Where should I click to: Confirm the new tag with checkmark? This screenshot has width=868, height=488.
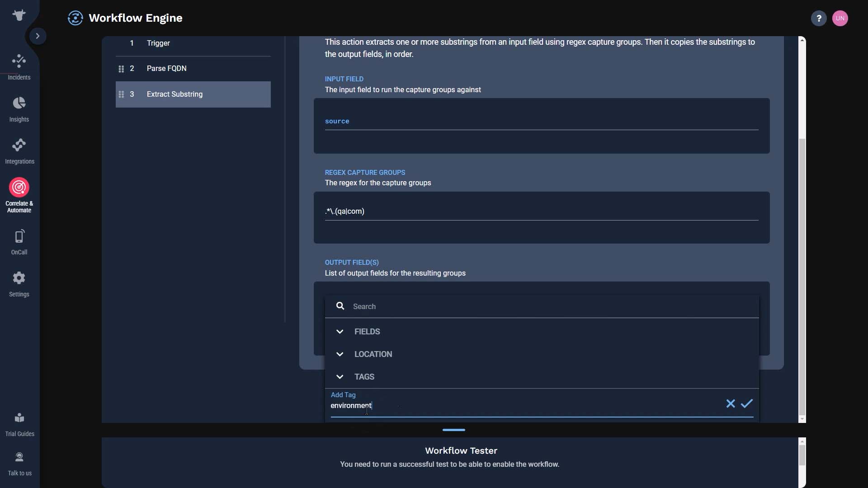(x=747, y=404)
